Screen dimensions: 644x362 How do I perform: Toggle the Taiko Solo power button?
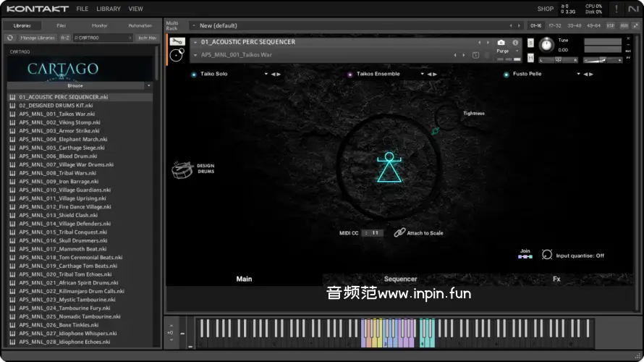[194, 74]
